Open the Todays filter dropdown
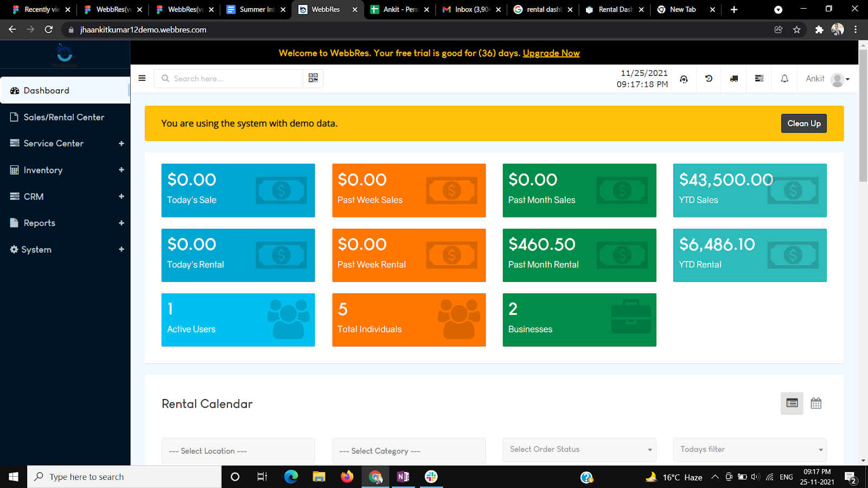This screenshot has height=488, width=868. 750,450
